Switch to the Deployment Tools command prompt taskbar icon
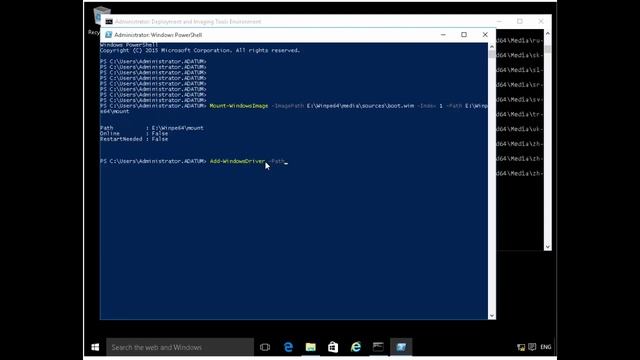The image size is (640, 360). point(378,347)
